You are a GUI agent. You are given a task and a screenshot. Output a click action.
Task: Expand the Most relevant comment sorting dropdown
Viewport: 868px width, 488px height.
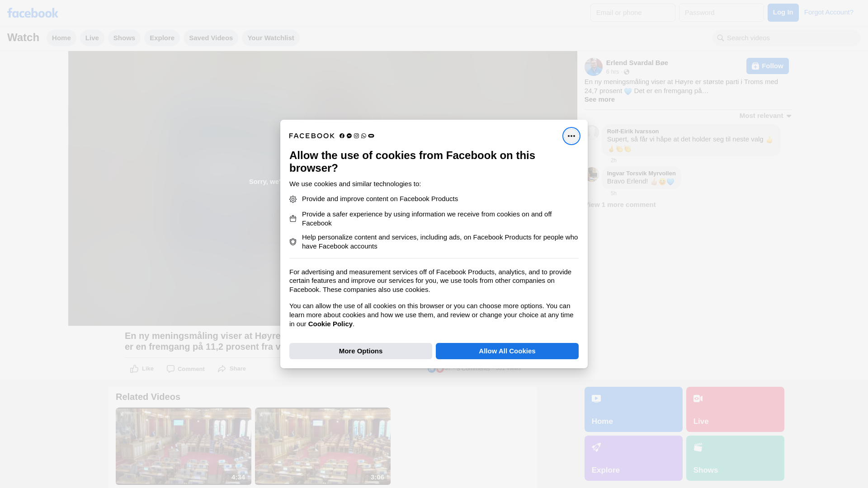tap(765, 116)
